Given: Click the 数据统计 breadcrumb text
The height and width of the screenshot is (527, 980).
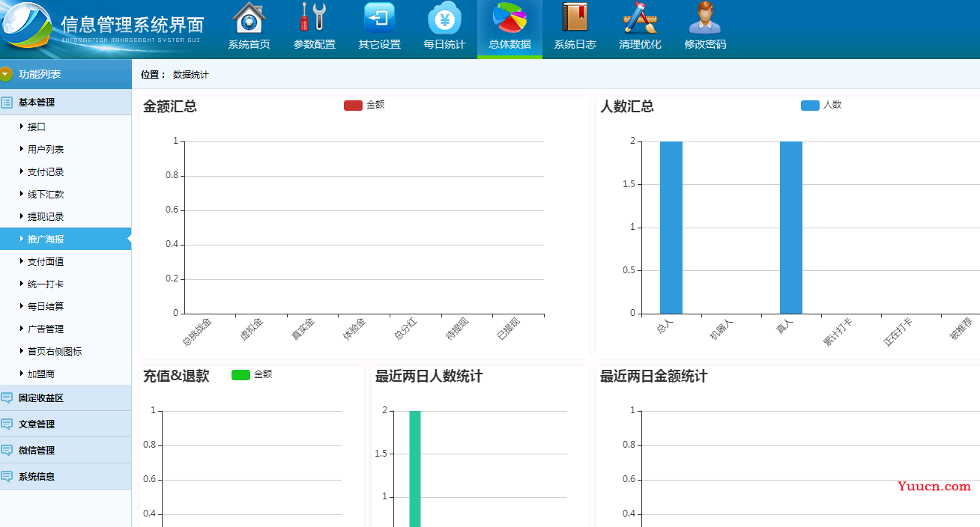Looking at the screenshot, I should [x=191, y=75].
